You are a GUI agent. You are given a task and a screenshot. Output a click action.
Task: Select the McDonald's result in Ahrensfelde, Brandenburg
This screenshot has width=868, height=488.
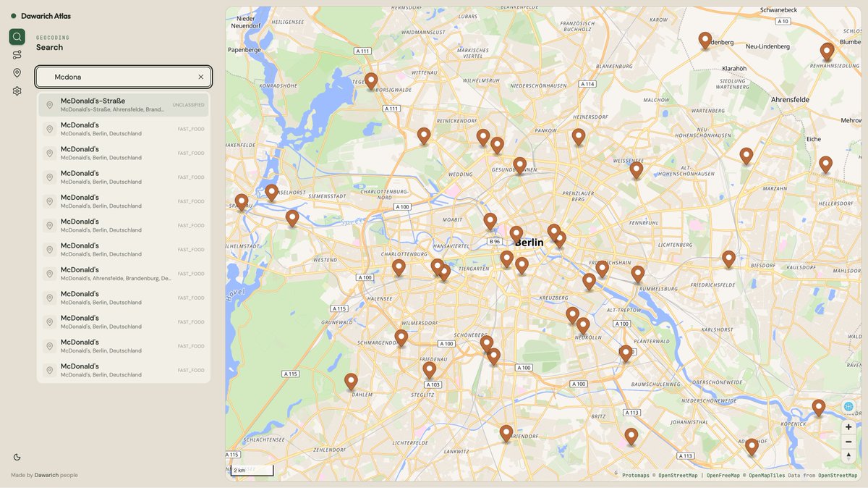click(124, 274)
